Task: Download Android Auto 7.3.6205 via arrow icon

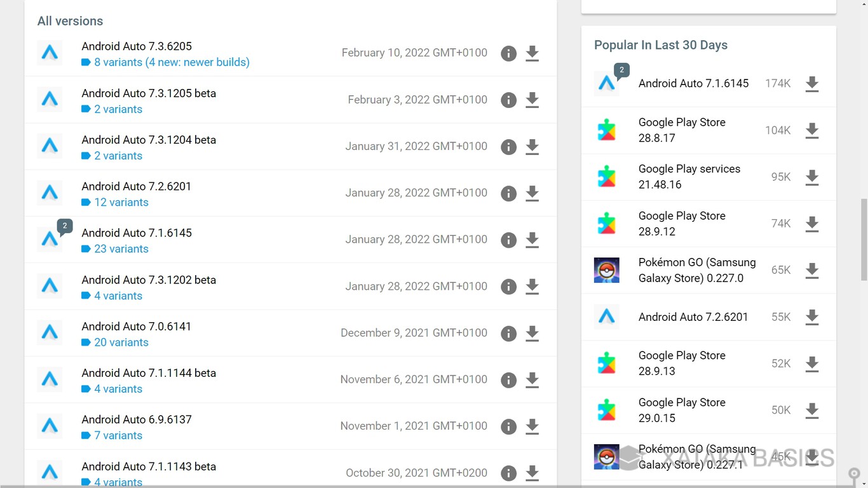Action: pyautogui.click(x=532, y=53)
